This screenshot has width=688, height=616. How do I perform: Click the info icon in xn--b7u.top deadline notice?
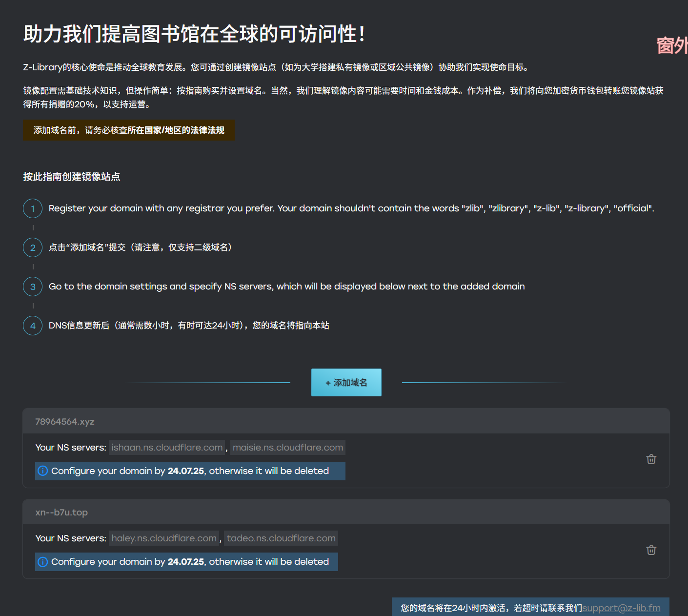point(43,562)
